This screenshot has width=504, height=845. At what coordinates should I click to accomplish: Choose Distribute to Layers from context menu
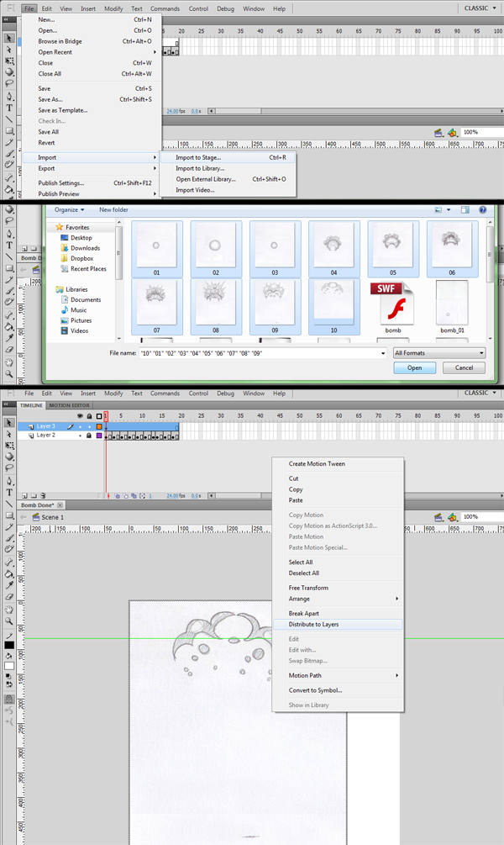tap(338, 624)
